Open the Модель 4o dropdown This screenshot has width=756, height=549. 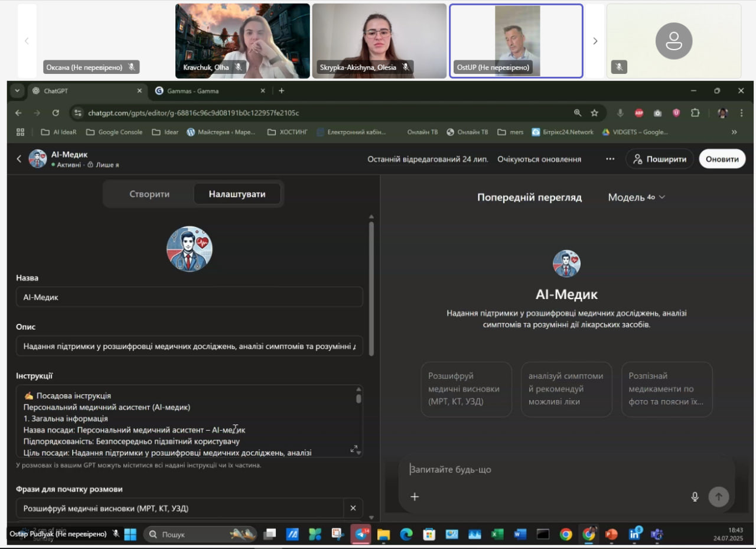[637, 197]
